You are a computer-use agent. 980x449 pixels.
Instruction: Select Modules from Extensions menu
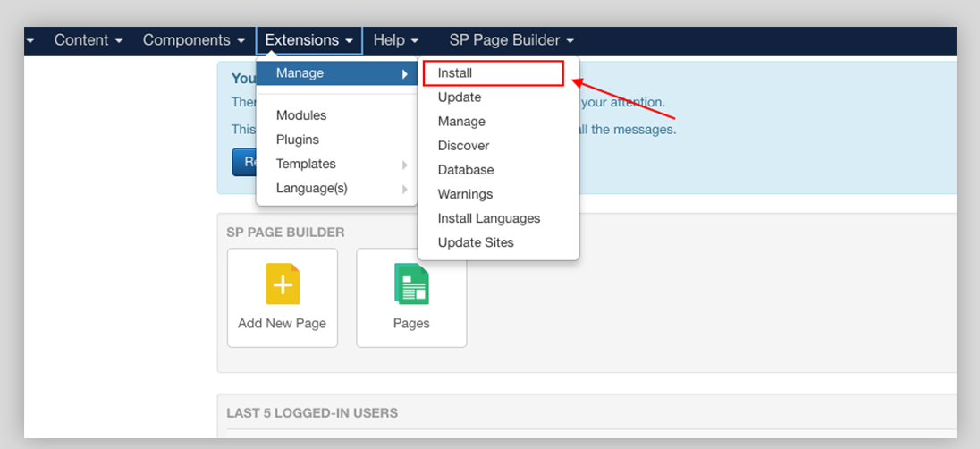click(x=301, y=115)
